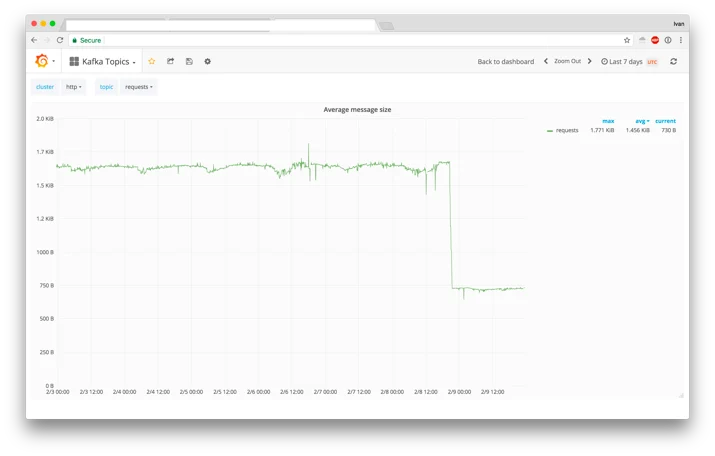Save the dashboard with the floppy icon
The height and width of the screenshot is (456, 715).
189,61
